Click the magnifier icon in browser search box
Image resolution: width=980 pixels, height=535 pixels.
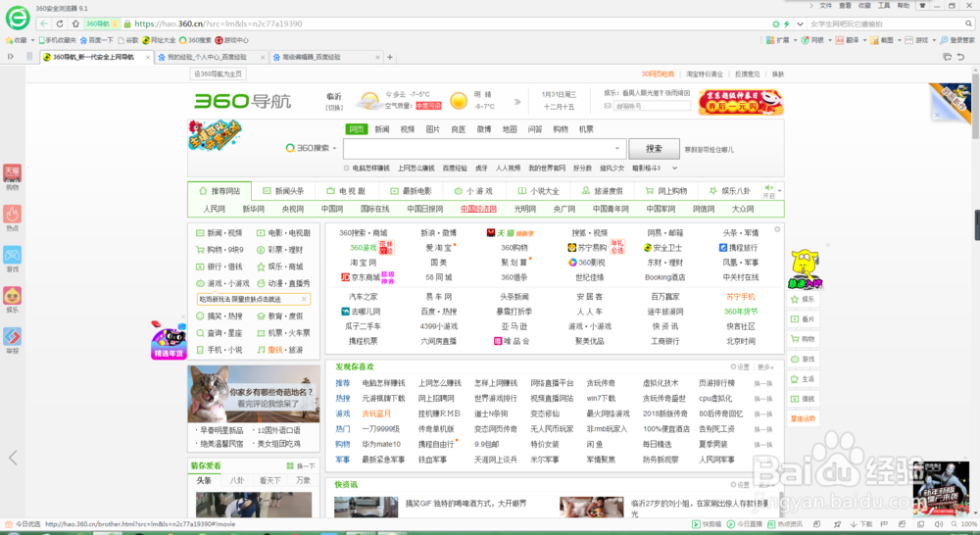click(969, 24)
